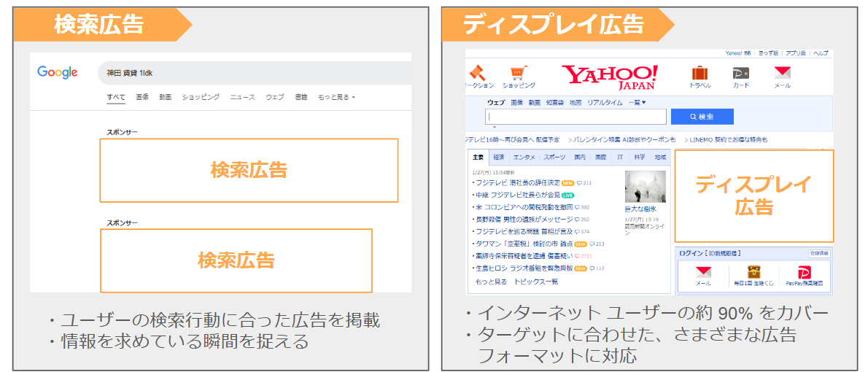Switch to Google's ショッピング tab

pos(201,97)
